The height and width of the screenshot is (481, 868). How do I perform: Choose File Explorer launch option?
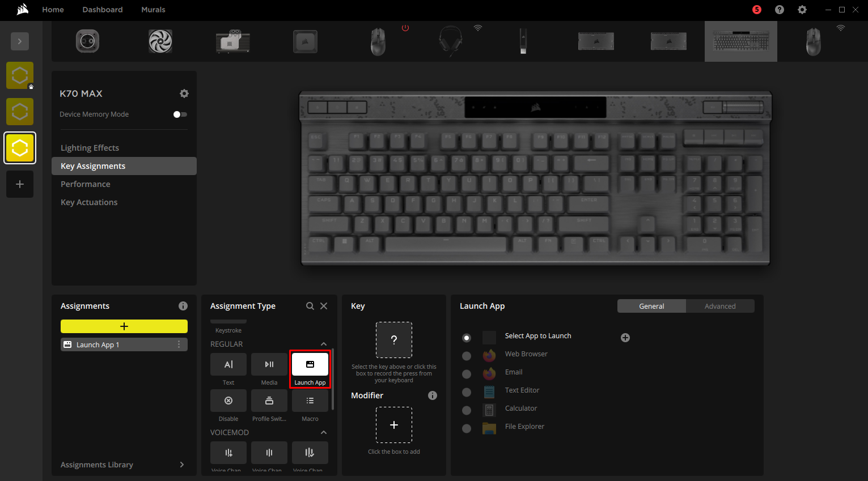[x=466, y=428]
